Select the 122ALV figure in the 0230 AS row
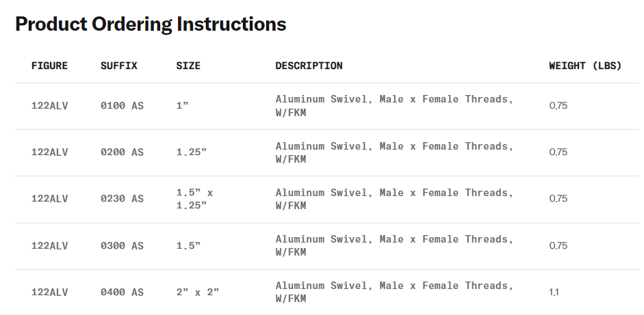This screenshot has height=315, width=644. coord(49,199)
